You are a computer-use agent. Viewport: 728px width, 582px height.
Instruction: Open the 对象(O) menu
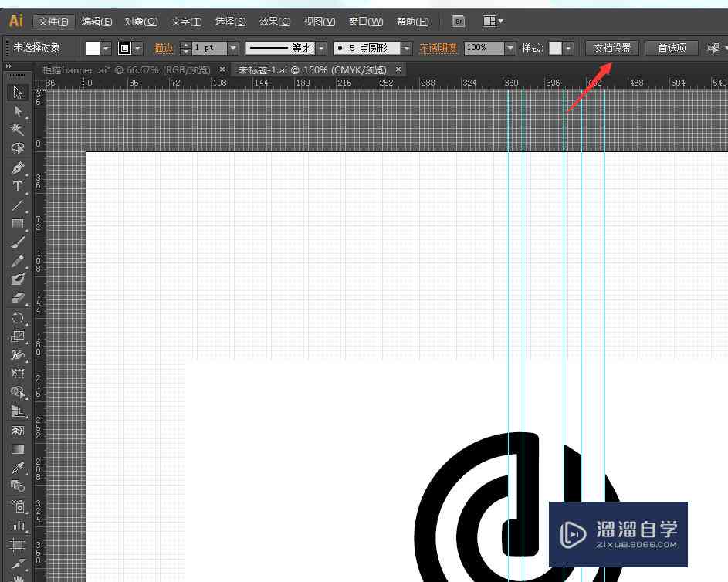(141, 22)
